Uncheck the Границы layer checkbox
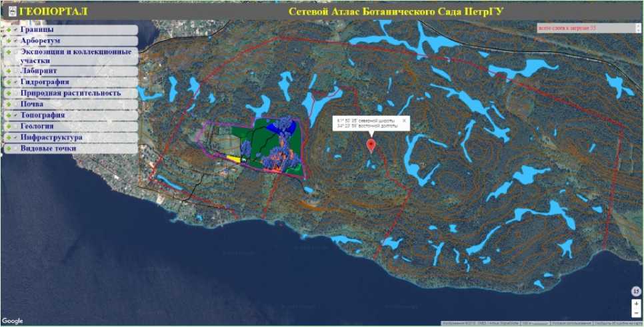 coord(15,29)
